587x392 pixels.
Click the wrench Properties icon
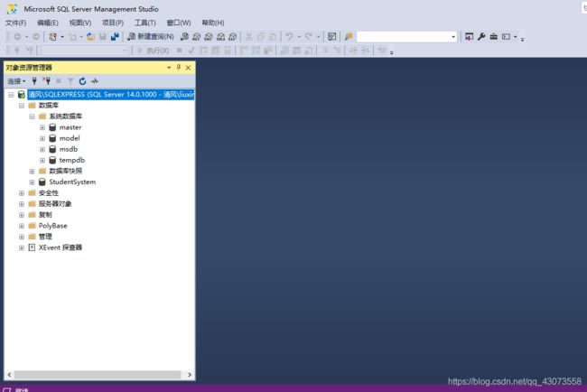[481, 37]
